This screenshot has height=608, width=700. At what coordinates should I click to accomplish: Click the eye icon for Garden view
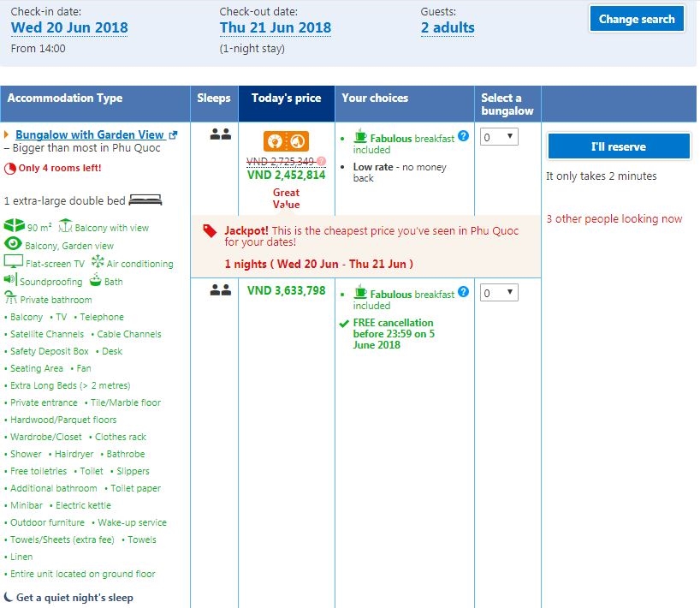coord(13,245)
